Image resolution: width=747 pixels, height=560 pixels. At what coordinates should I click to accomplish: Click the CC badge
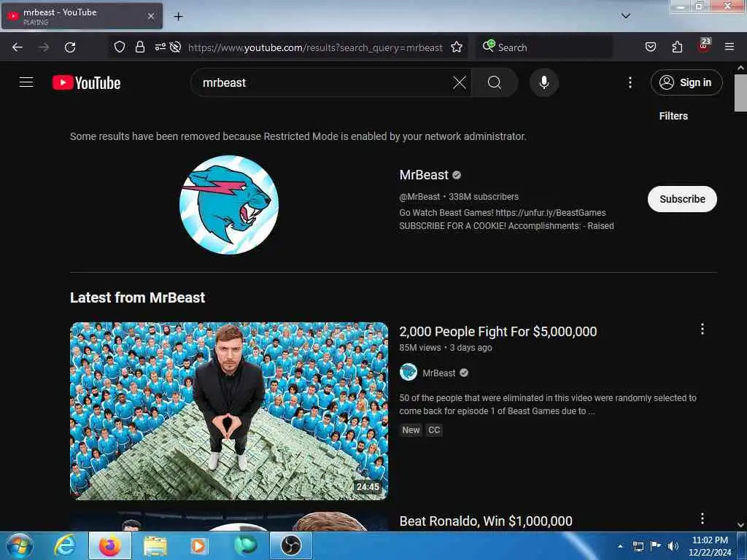pos(434,430)
